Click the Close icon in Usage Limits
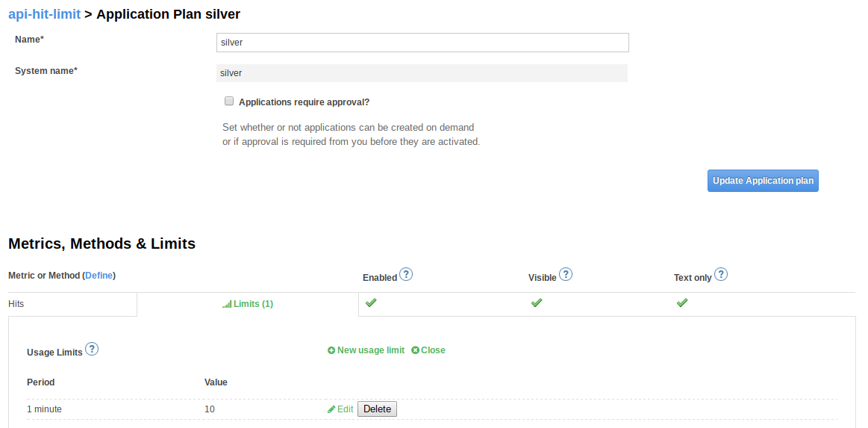Image resolution: width=868 pixels, height=428 pixels. tap(415, 350)
